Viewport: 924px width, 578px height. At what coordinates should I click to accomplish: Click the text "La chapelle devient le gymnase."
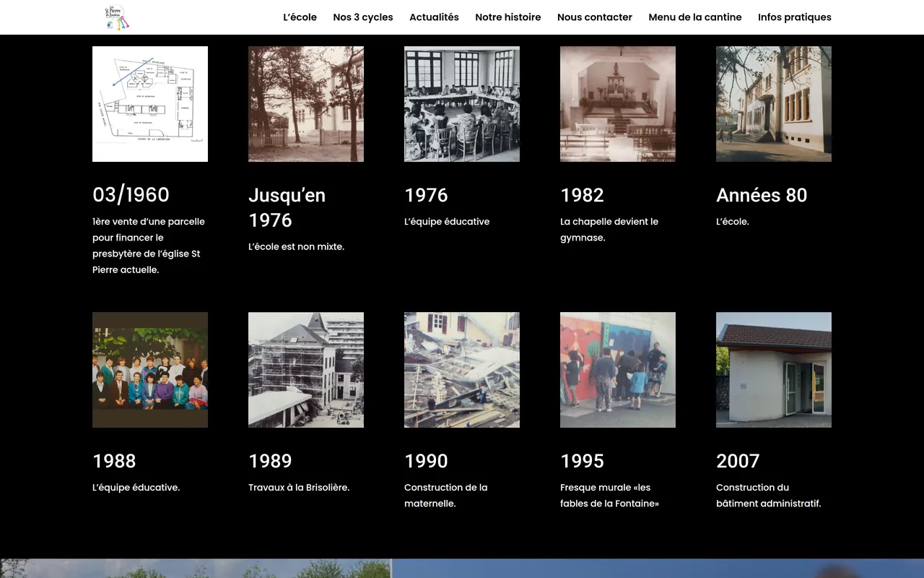pyautogui.click(x=609, y=230)
